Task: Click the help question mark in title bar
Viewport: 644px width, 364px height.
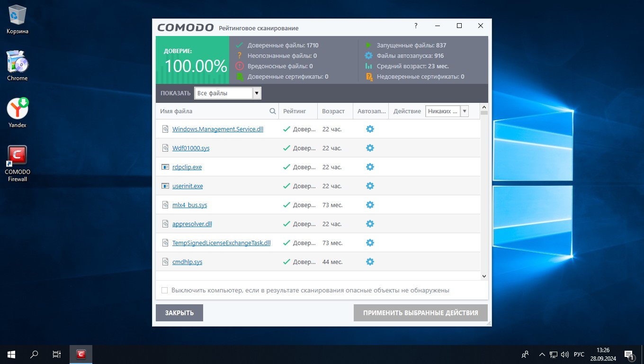Action: 416,26
